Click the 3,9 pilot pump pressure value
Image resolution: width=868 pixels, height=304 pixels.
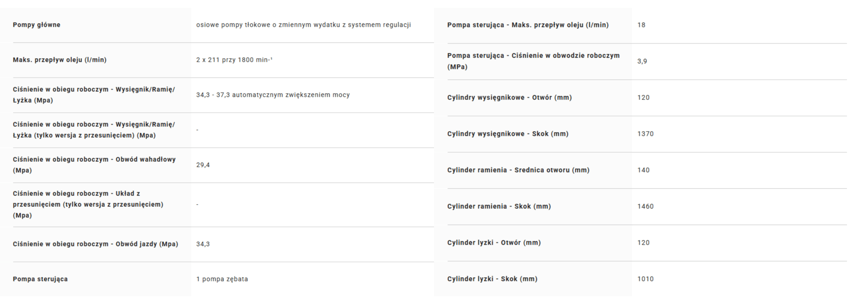tap(642, 61)
